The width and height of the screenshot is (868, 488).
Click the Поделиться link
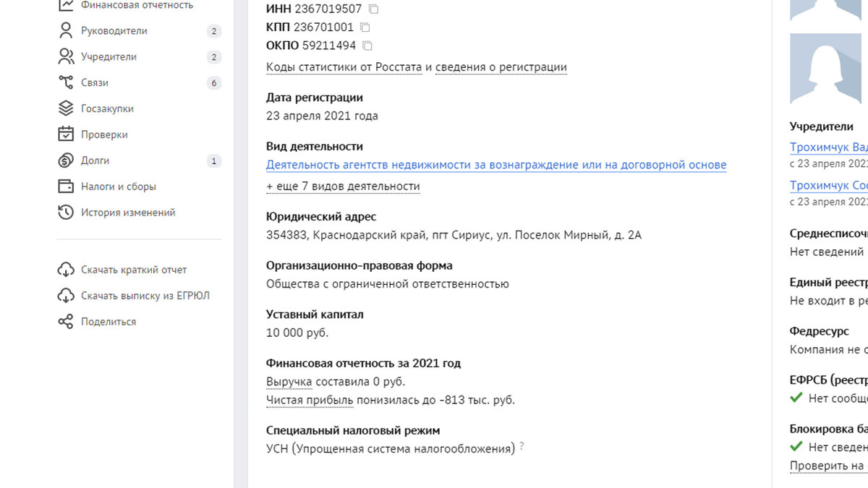[109, 322]
